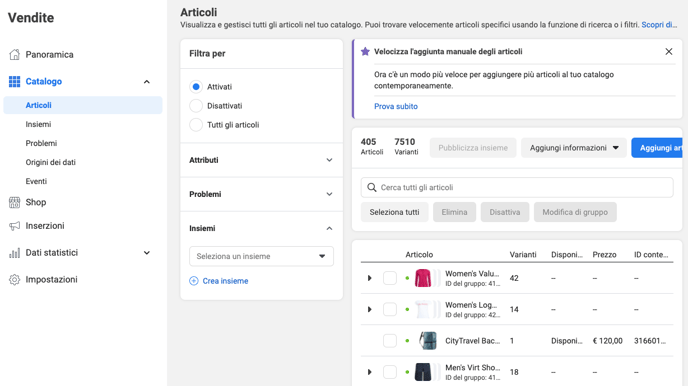688x386 pixels.
Task: Open the CityTravel Bac... product thumbnail
Action: click(x=427, y=341)
